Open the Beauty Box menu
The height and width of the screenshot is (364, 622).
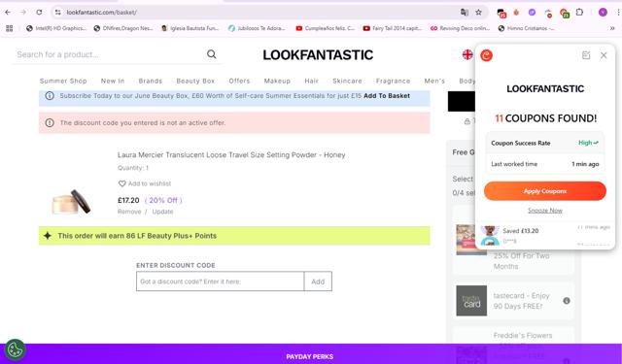coord(195,81)
